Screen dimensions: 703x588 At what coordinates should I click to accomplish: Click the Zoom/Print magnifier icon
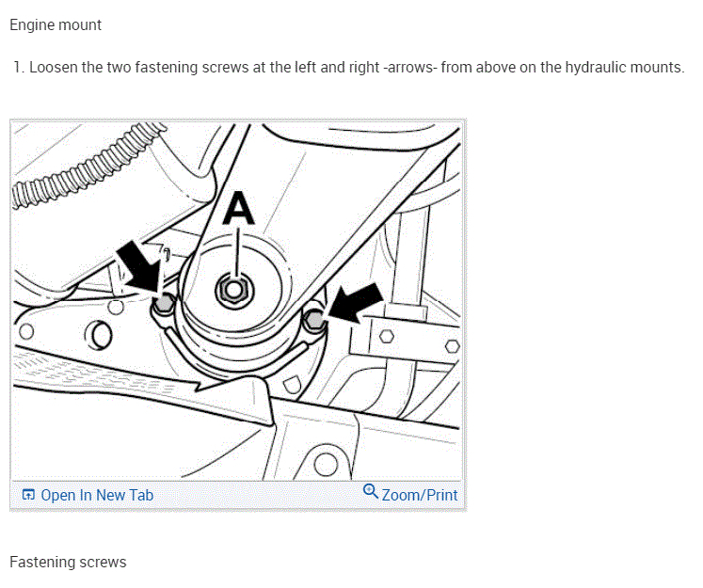371,491
